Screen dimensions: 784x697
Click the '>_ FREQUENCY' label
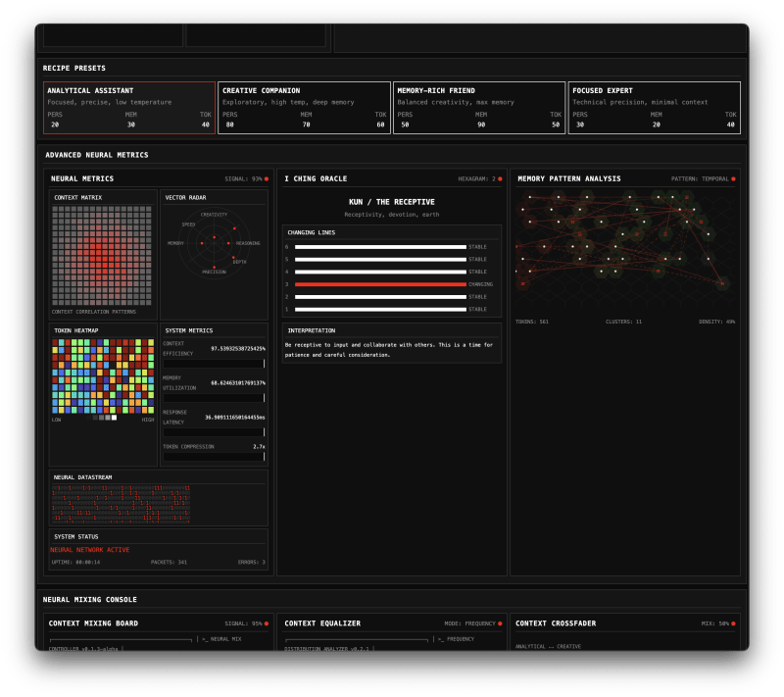[456, 639]
